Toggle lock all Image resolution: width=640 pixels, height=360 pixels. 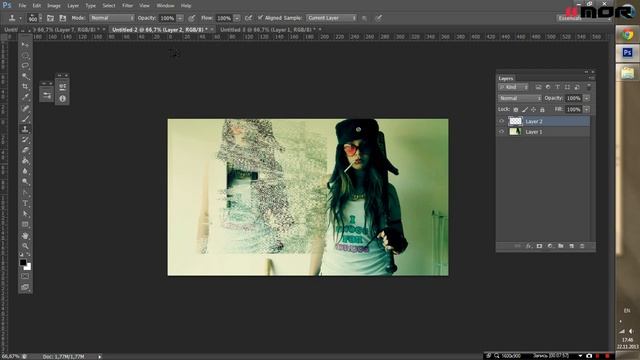click(x=542, y=109)
